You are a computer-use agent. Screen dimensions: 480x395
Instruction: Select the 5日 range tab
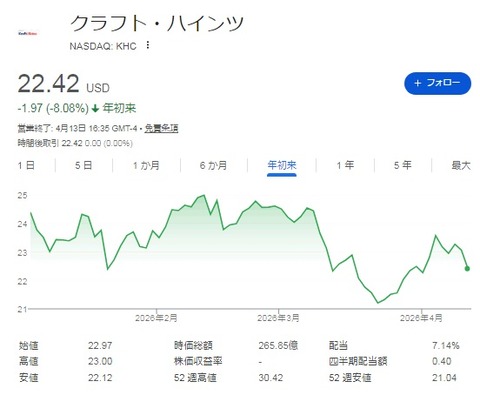(x=83, y=165)
